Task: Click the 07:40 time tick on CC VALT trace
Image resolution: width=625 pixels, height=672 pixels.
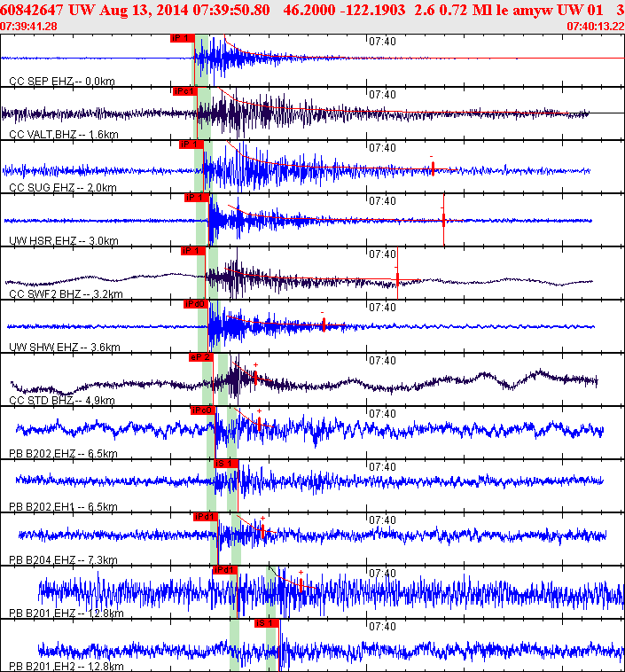Action: tap(382, 95)
